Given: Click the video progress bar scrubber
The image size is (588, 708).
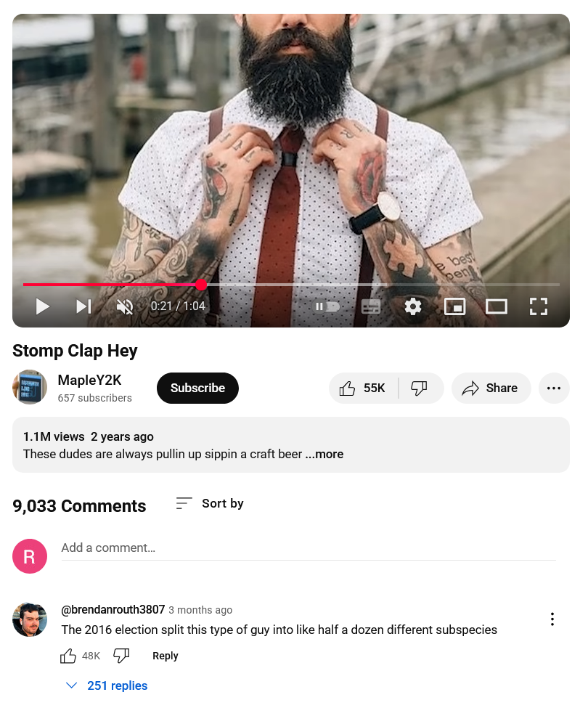Looking at the screenshot, I should [201, 285].
